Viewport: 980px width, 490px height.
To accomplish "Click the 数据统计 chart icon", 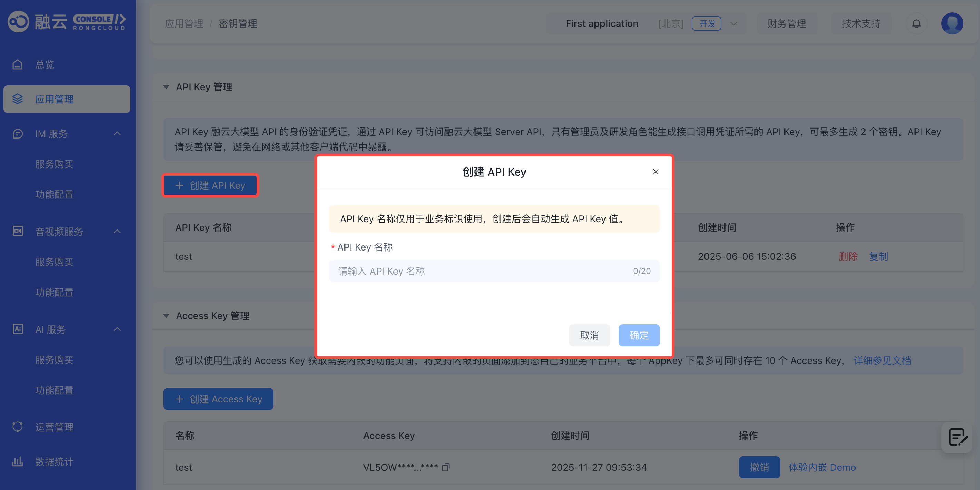I will (x=18, y=461).
